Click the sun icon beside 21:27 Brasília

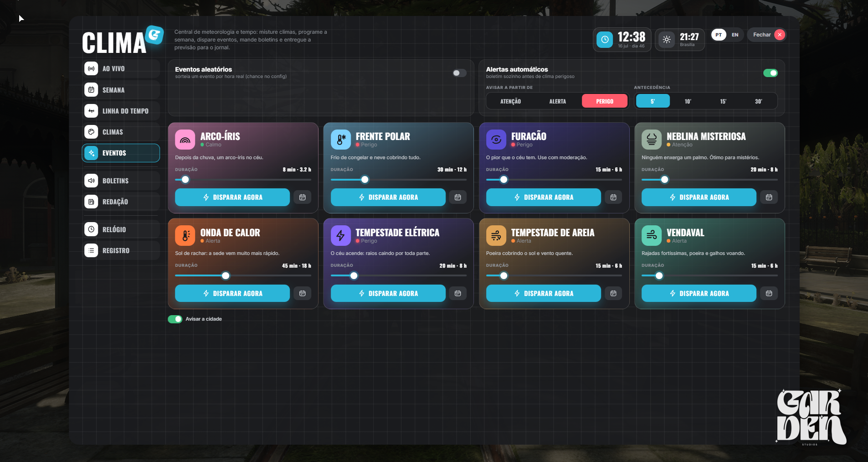pos(667,40)
